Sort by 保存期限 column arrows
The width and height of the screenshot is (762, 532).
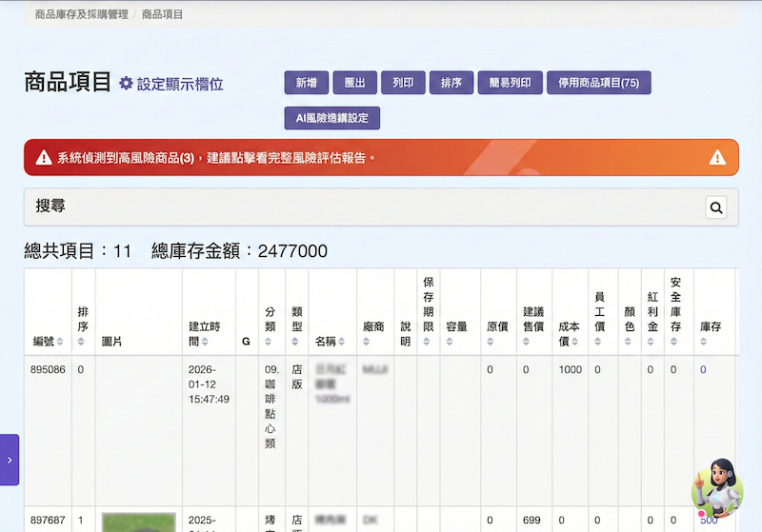pos(427,342)
